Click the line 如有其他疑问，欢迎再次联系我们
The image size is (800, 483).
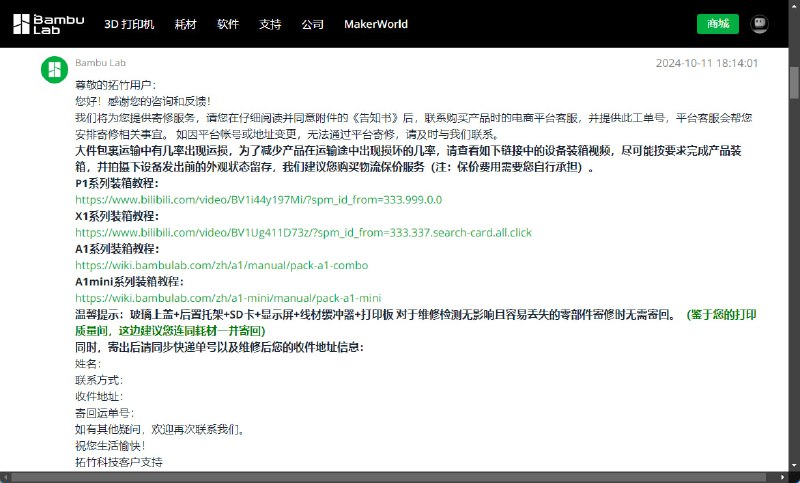coord(160,429)
